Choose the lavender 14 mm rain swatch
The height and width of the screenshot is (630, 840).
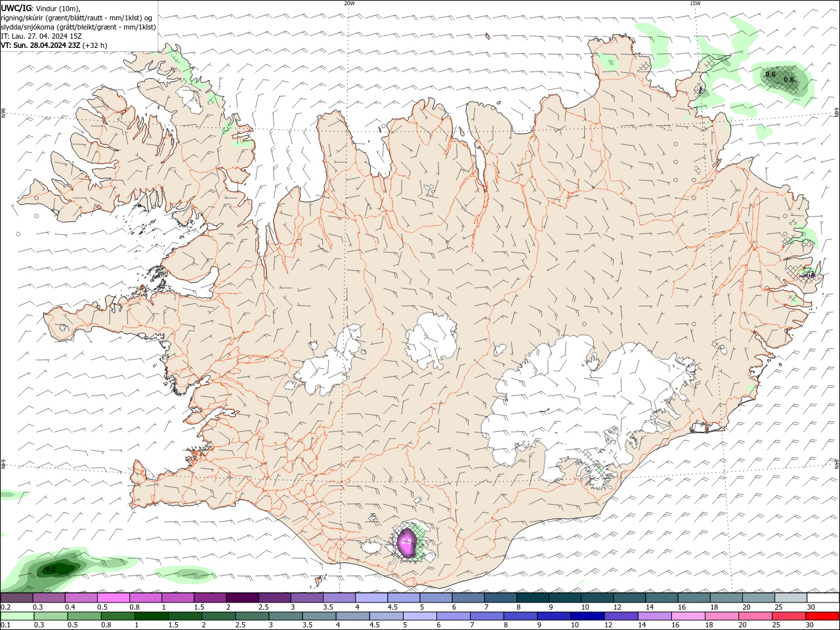655,616
